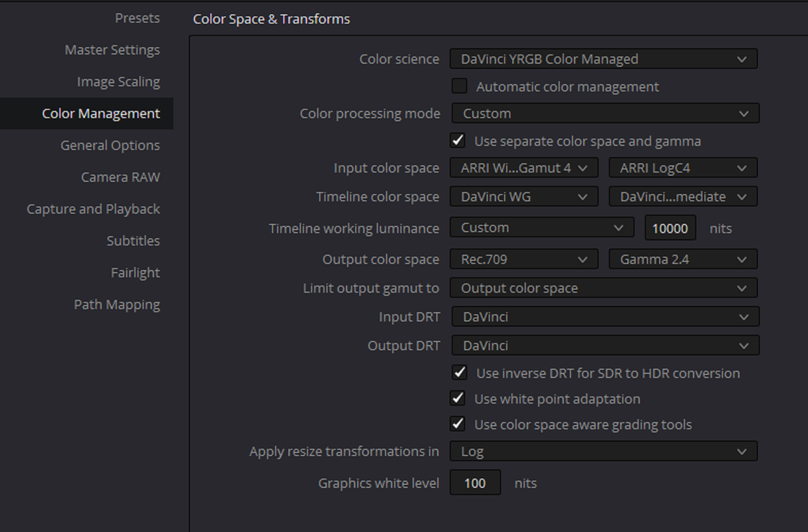The height and width of the screenshot is (532, 808).
Task: Open the Input DRT dropdown
Action: click(605, 317)
